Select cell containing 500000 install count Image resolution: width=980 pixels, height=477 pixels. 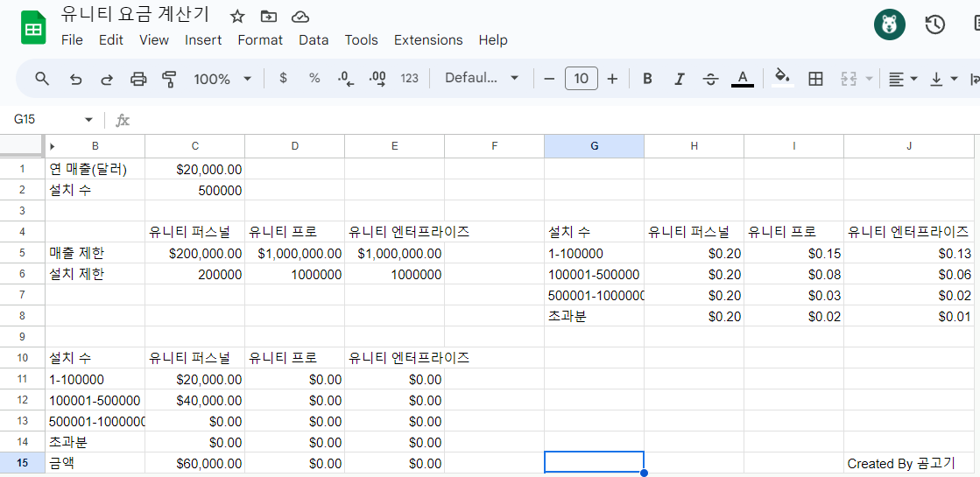(x=195, y=191)
